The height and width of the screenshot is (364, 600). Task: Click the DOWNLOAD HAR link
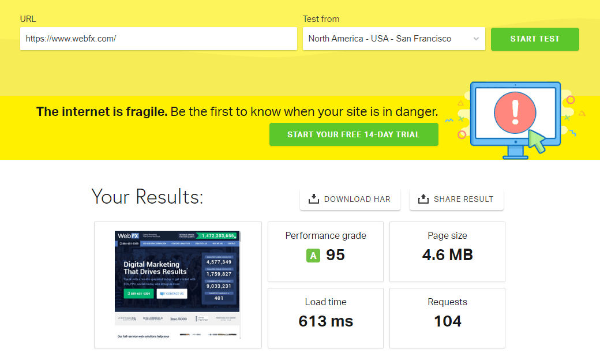pos(350,198)
